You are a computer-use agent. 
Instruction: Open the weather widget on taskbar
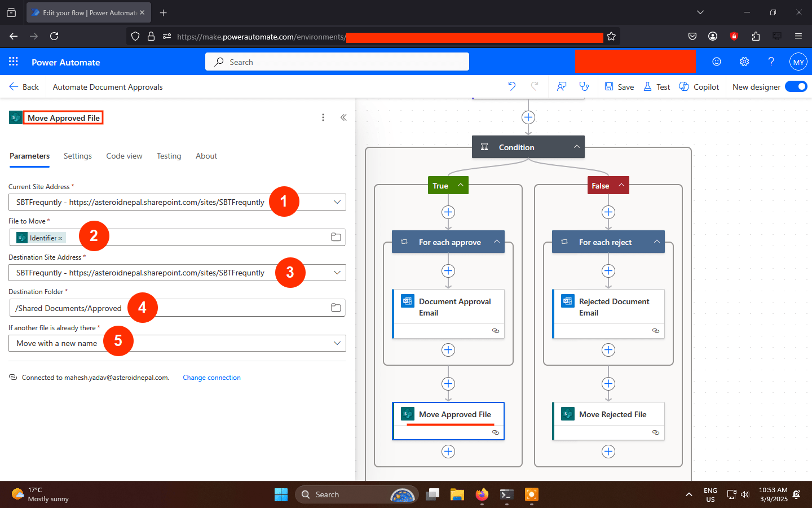pyautogui.click(x=41, y=494)
